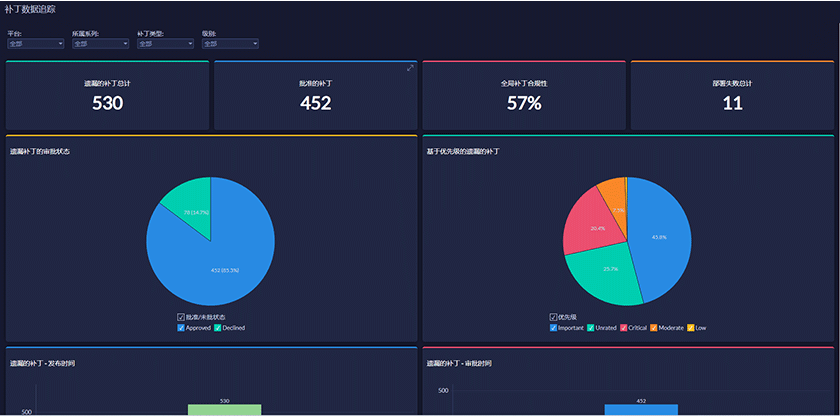Click the 部署失败总计 11 card
840x417 pixels.
tap(732, 95)
